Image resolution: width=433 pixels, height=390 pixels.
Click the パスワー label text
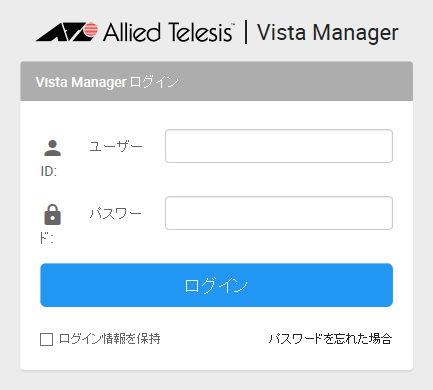click(116, 213)
